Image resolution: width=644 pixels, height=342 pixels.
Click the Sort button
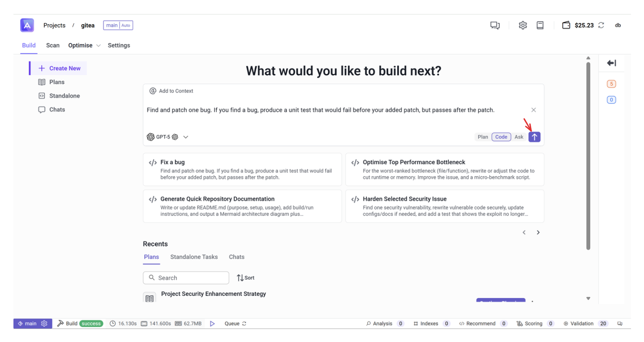[x=245, y=278]
